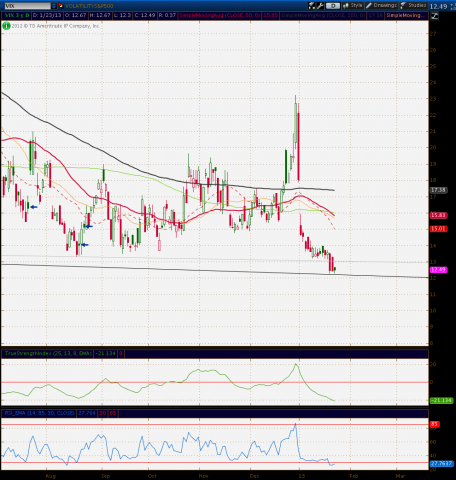
Task: Click the colored symbol link icon
Action: [60, 6]
